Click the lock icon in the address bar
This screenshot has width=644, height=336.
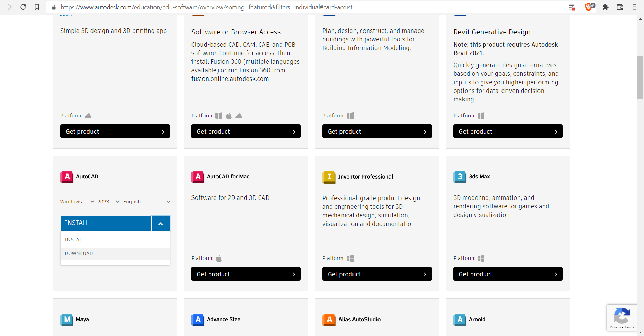pyautogui.click(x=54, y=7)
